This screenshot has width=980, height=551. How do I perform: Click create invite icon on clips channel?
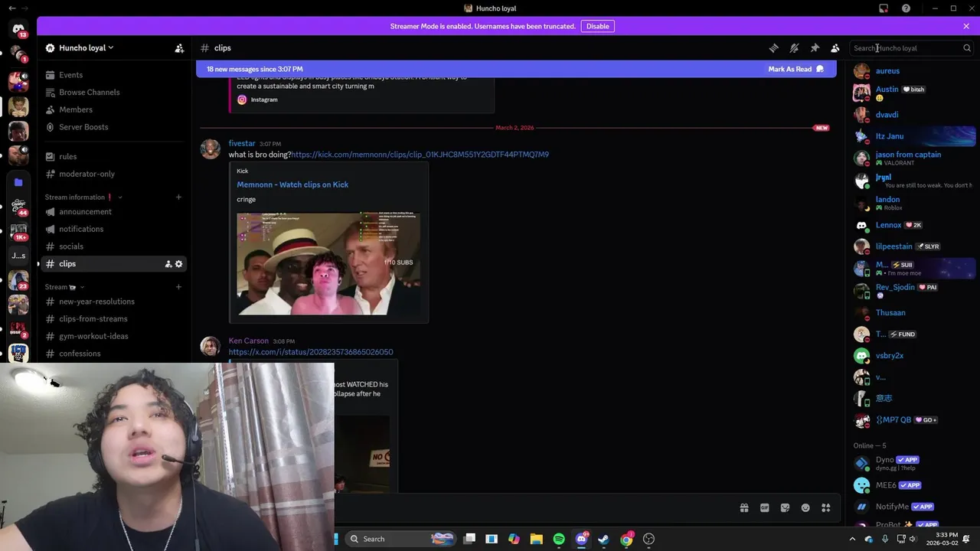pyautogui.click(x=168, y=264)
